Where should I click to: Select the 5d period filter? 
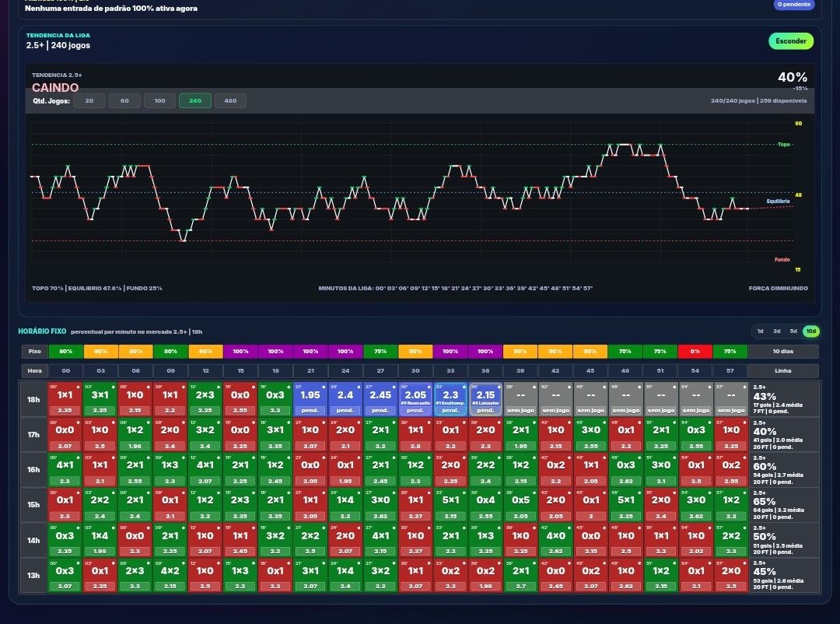pos(793,331)
